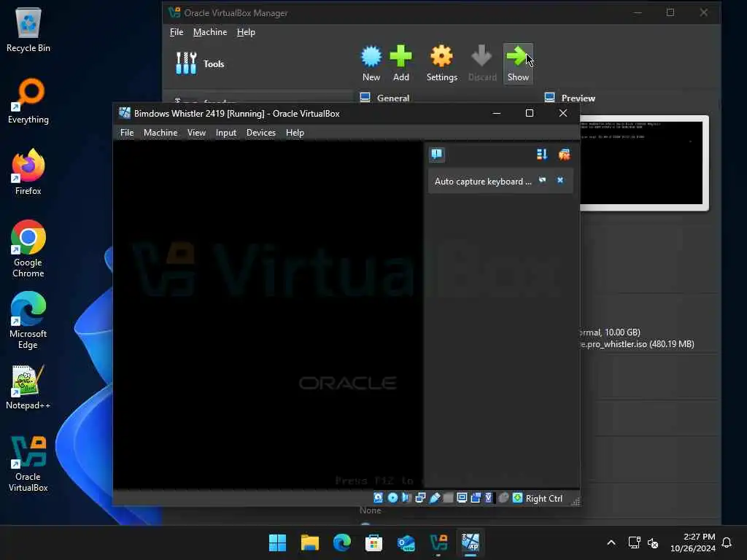Click the hard disk activity status bar icon

click(x=378, y=497)
